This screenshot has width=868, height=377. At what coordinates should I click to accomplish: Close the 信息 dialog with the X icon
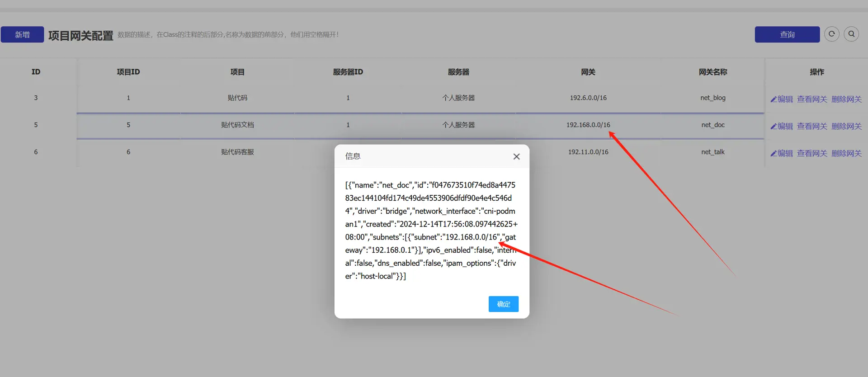click(516, 156)
